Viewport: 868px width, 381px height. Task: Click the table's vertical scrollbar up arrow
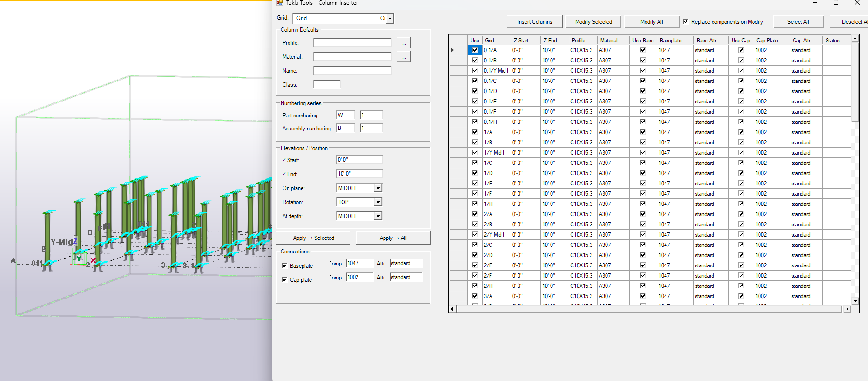tap(855, 38)
